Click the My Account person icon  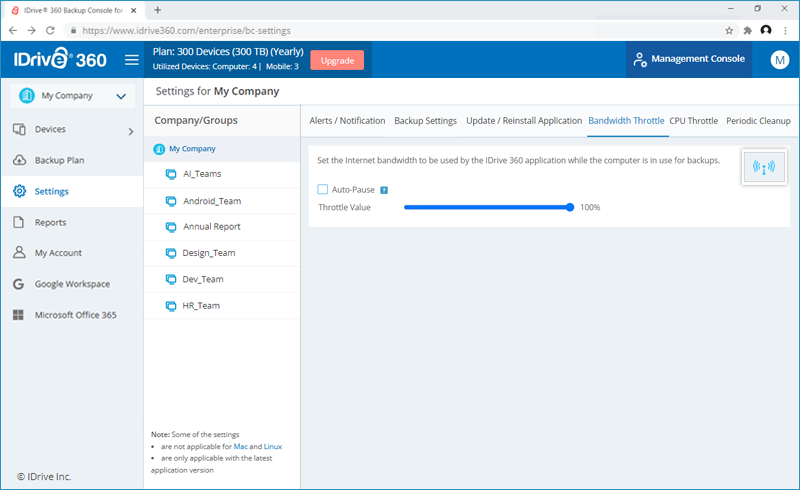[19, 252]
